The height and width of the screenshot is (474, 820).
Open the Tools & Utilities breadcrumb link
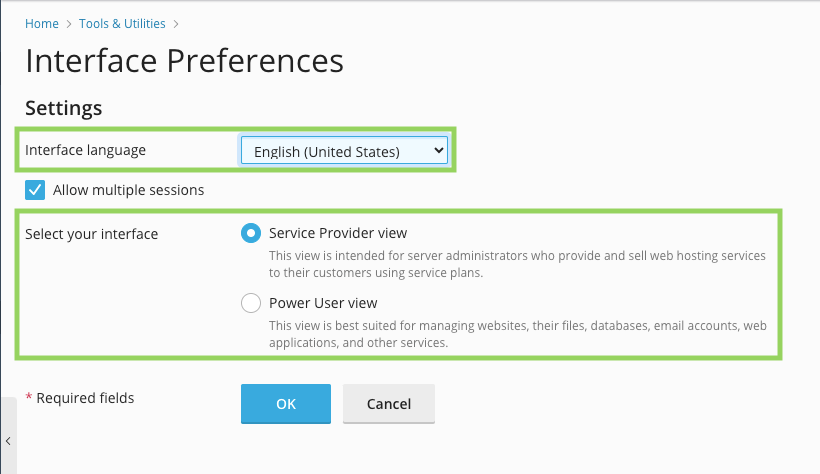pos(122,24)
